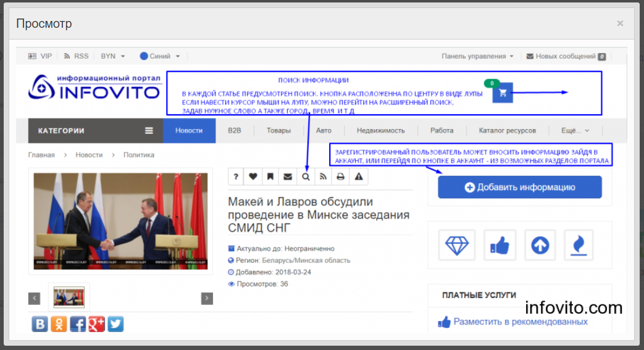Image resolution: width=644 pixels, height=350 pixels.
Task: Go to the Авто tab
Action: (x=324, y=131)
